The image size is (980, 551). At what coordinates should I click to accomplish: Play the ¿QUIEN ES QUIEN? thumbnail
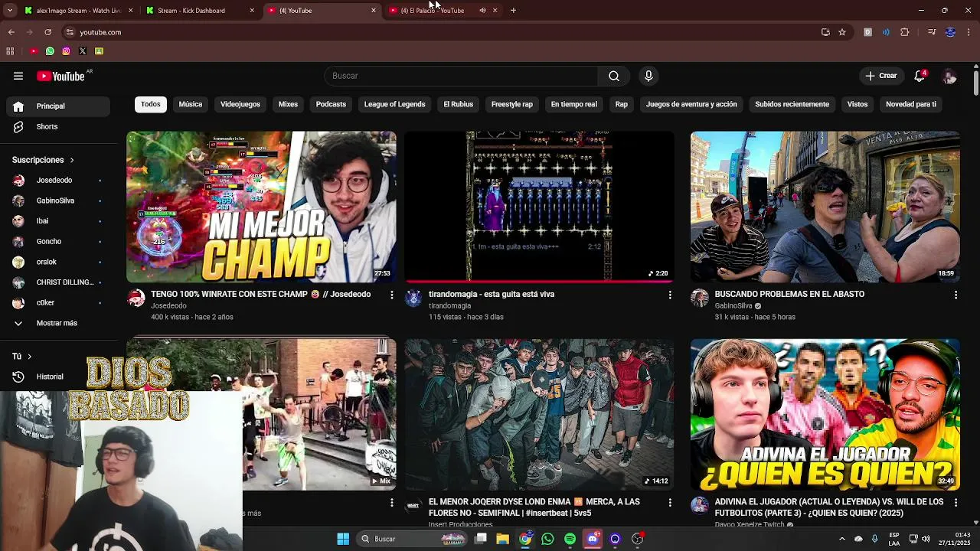(825, 414)
